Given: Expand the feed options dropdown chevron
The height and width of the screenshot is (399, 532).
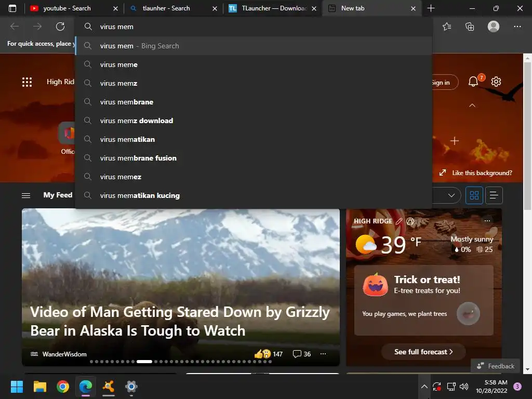Looking at the screenshot, I should point(451,195).
